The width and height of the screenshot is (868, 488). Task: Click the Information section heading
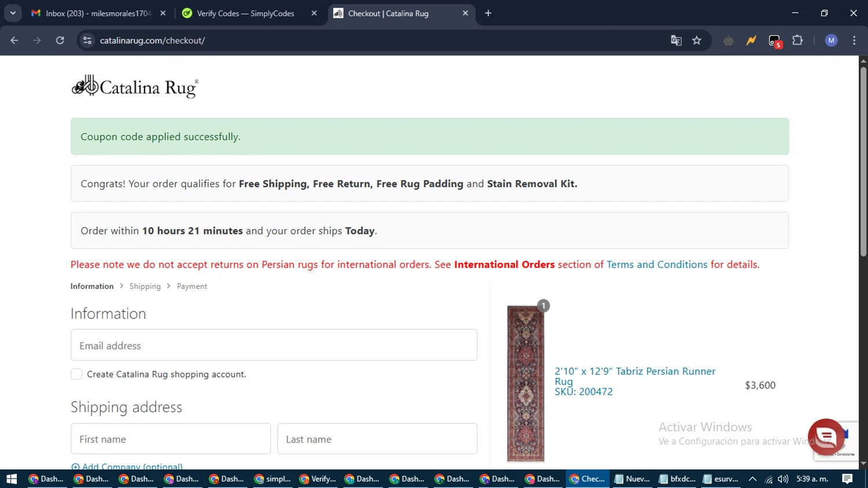[108, 314]
